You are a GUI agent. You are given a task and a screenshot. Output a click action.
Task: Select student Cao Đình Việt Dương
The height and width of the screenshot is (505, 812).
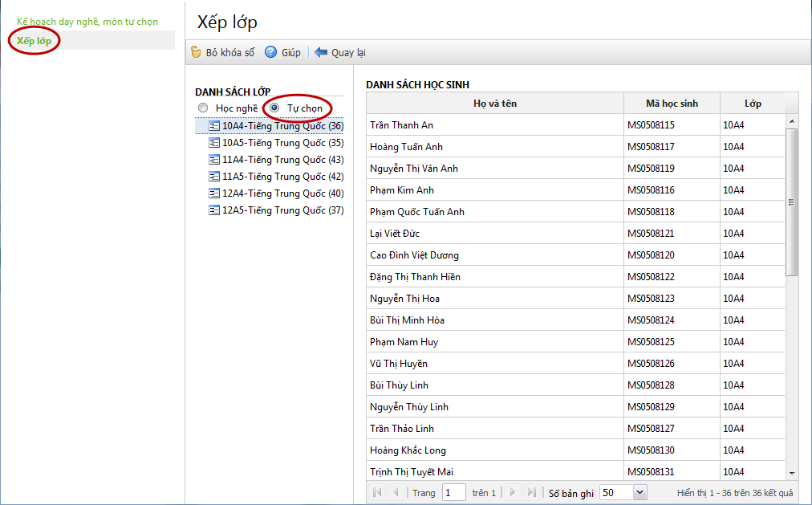coord(414,255)
